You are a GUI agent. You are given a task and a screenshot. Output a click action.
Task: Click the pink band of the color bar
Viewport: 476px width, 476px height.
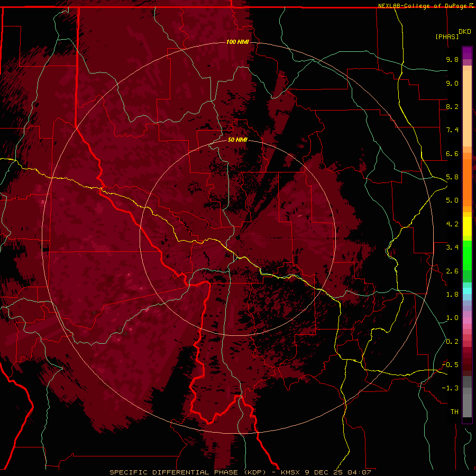tap(467, 321)
